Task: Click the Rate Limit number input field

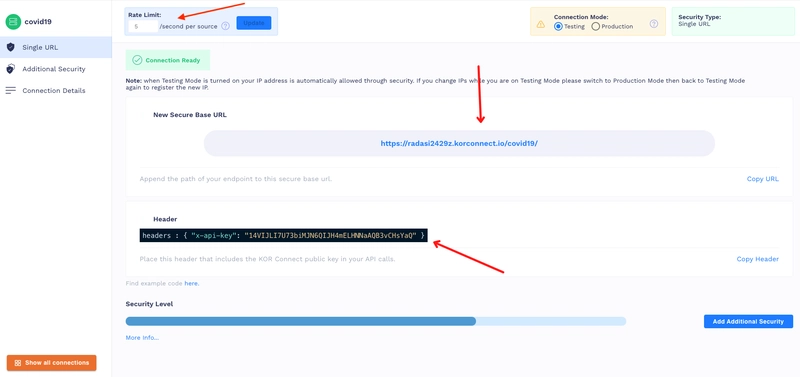Action: pyautogui.click(x=143, y=26)
